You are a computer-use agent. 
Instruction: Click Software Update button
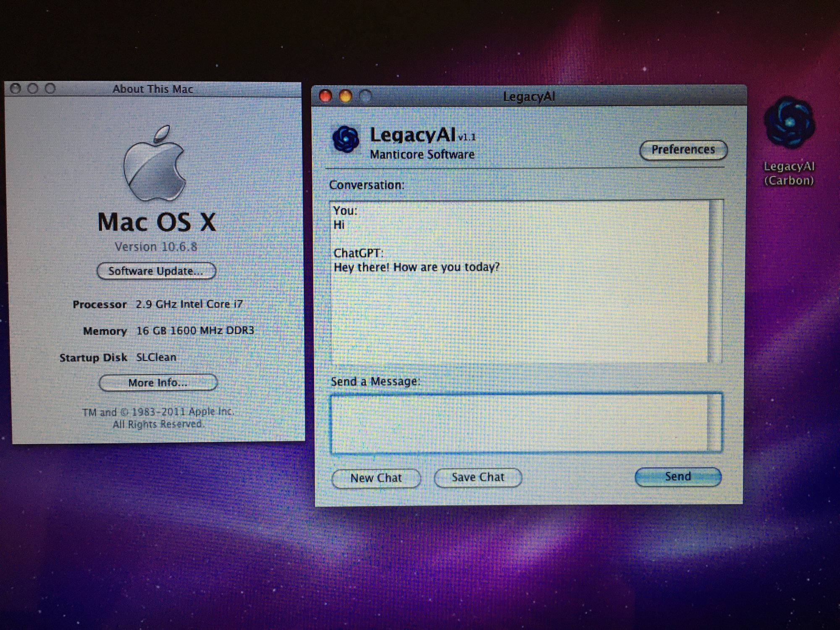156,271
